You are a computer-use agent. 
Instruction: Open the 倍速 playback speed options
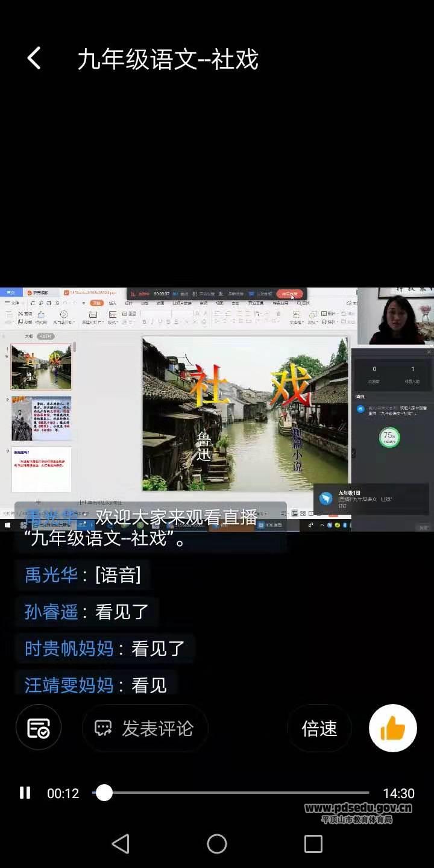click(319, 728)
